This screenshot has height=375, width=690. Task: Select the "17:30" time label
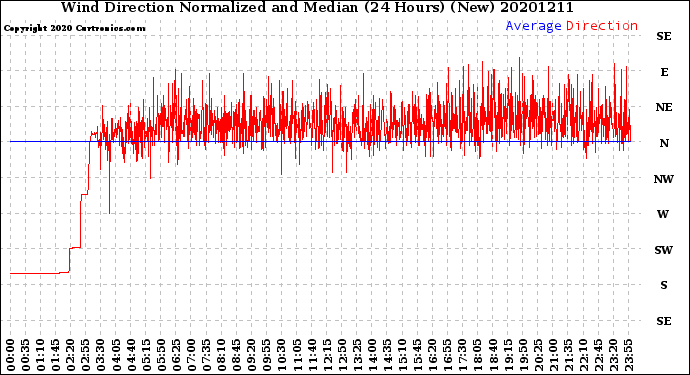click(462, 355)
